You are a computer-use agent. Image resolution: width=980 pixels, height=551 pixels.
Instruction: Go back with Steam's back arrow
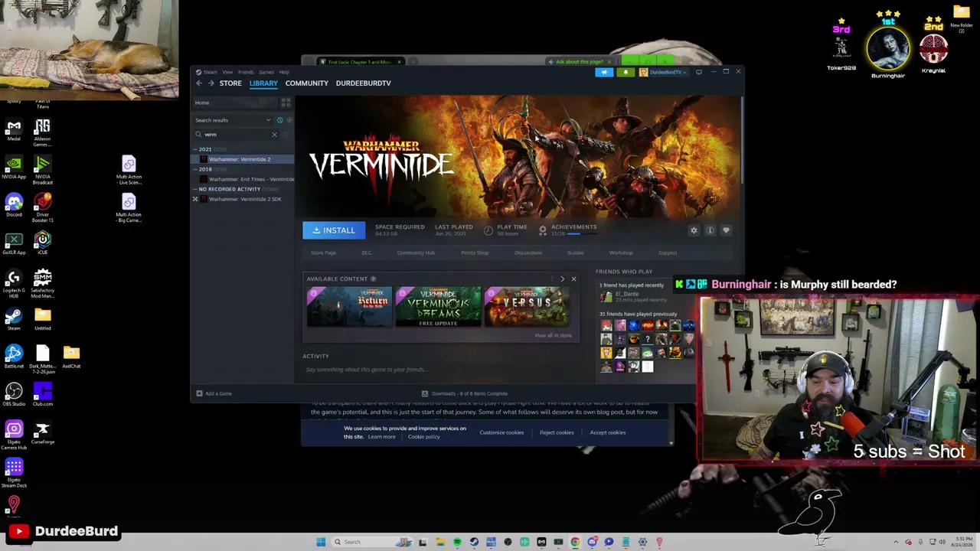point(199,83)
